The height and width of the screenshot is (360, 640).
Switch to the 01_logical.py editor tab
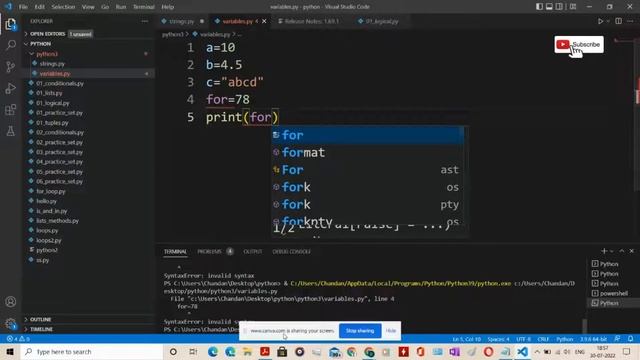tap(382, 21)
